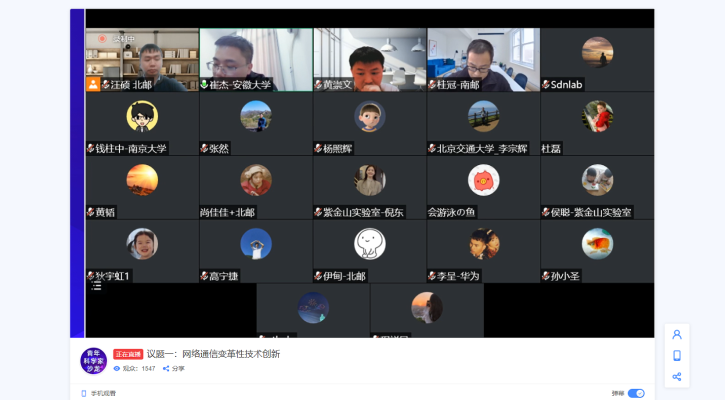Click the muted mic icon beside 张然

pyautogui.click(x=205, y=149)
